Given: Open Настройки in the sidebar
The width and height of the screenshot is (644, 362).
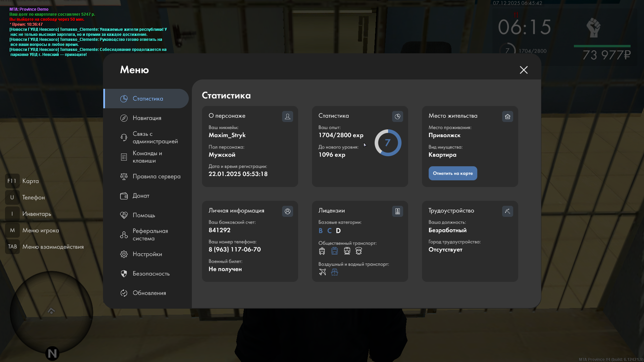Looking at the screenshot, I should pyautogui.click(x=147, y=254).
